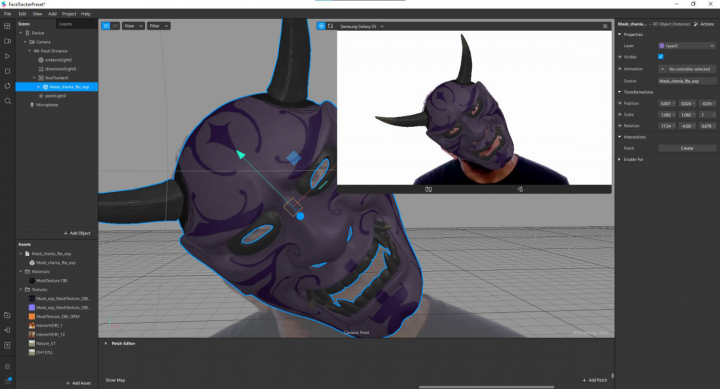Image resolution: width=720 pixels, height=389 pixels.
Task: Click the restart/refresh icon in left sidebar
Action: (7, 86)
